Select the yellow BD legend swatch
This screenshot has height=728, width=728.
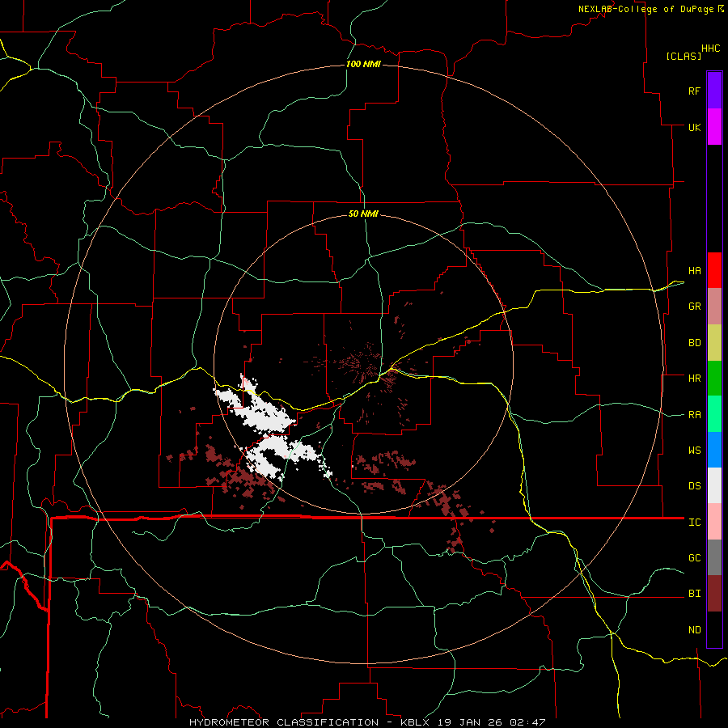click(x=714, y=343)
